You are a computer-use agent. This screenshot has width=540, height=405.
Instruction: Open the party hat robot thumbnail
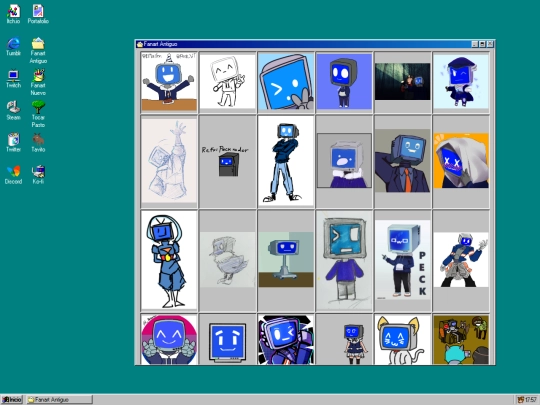pos(169,82)
